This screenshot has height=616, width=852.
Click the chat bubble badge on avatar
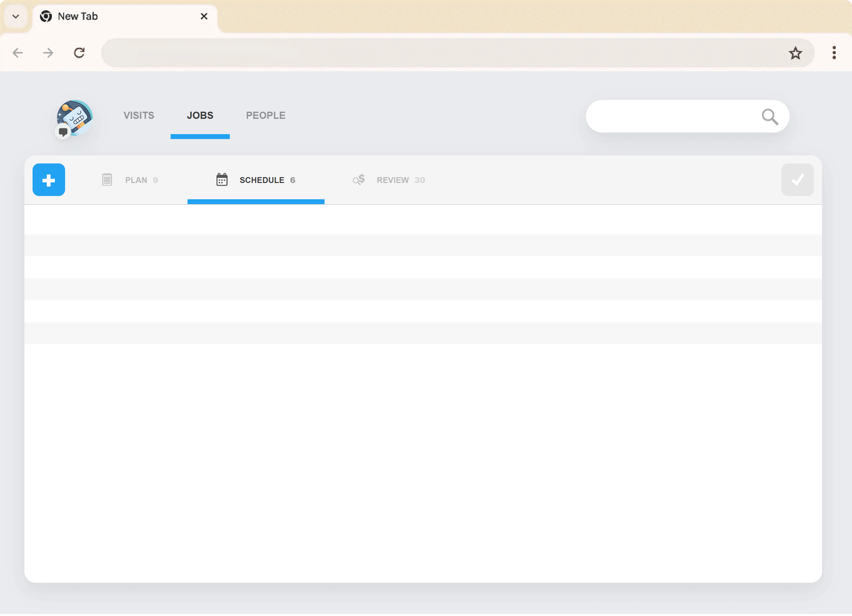point(63,132)
